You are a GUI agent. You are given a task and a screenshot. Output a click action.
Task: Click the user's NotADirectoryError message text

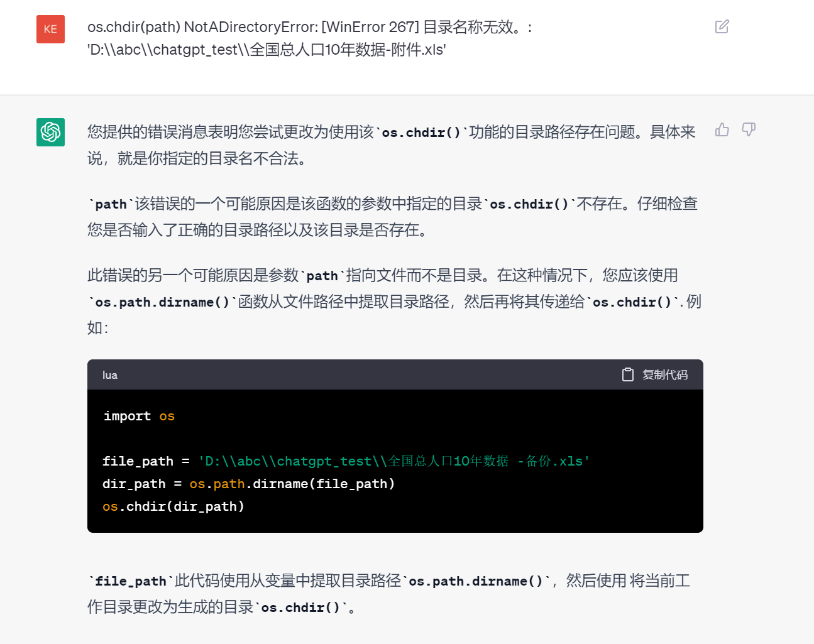tap(310, 38)
